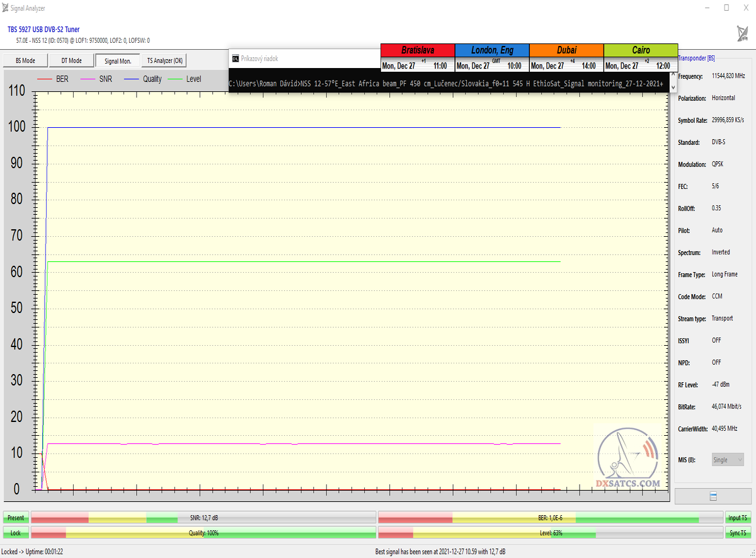Click the Dubai clock header

tap(566, 50)
